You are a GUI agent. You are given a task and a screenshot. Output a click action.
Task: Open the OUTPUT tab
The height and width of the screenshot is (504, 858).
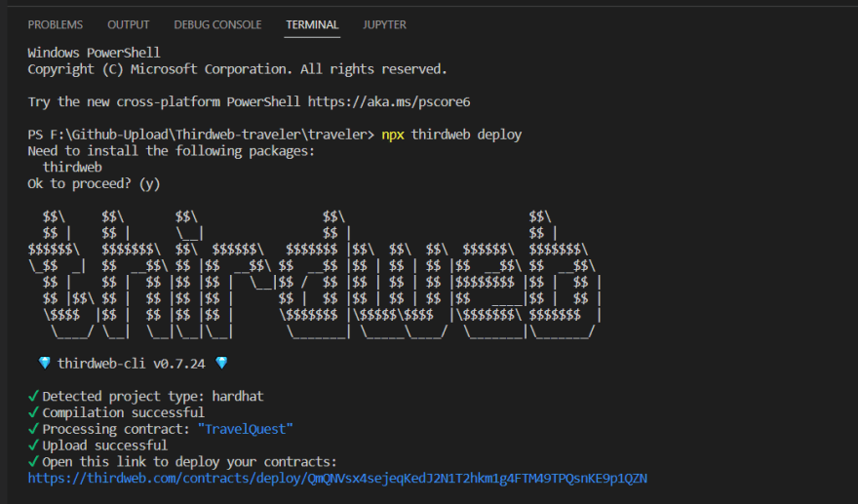(x=128, y=24)
